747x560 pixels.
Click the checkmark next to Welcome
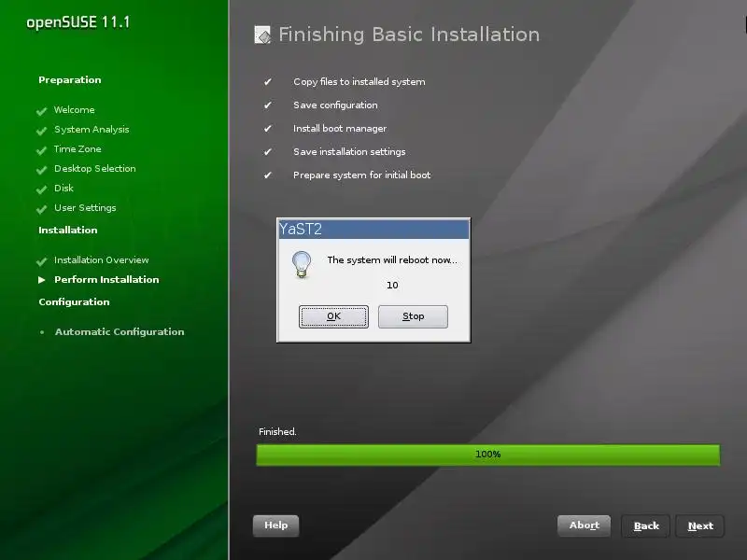coord(41,111)
